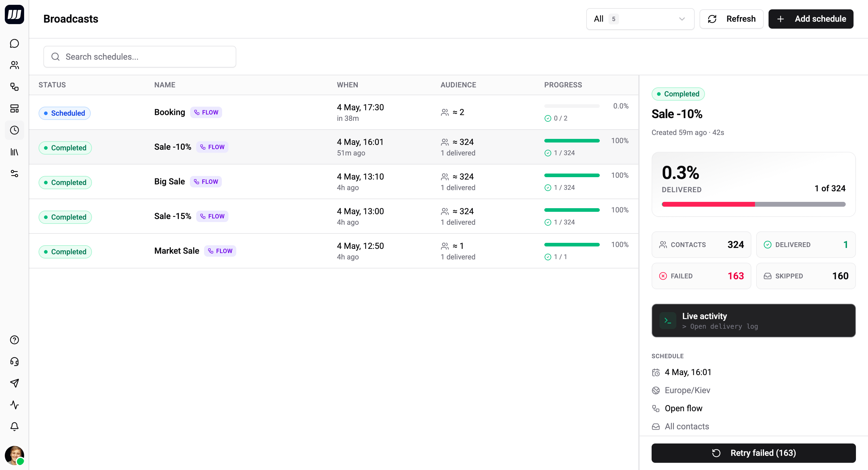
Task: Select the Big Sale schedule row
Action: coord(334,182)
